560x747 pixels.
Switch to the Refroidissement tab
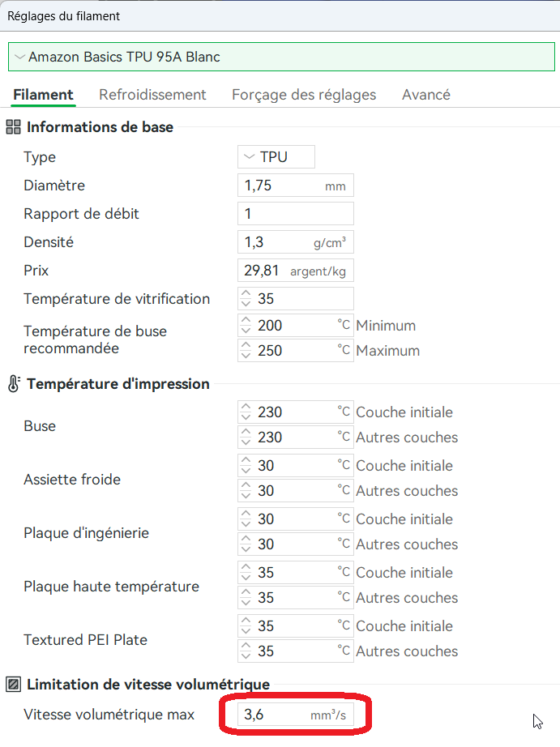click(x=152, y=94)
